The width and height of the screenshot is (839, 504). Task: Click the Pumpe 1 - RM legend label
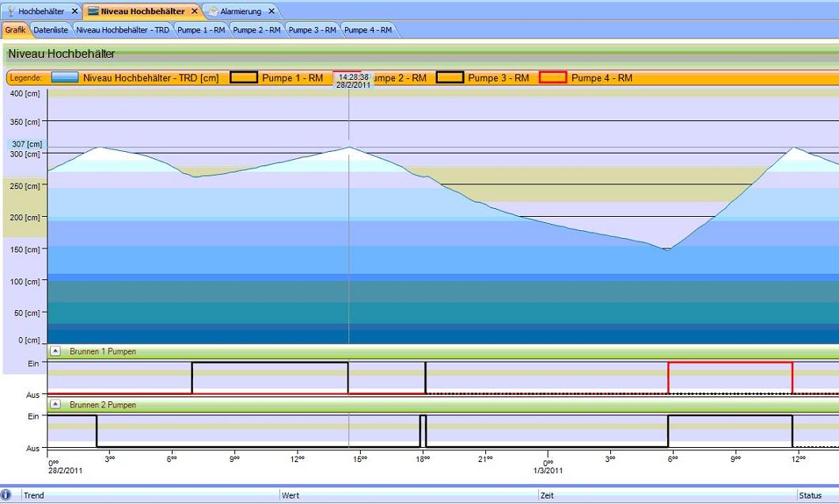click(x=293, y=78)
